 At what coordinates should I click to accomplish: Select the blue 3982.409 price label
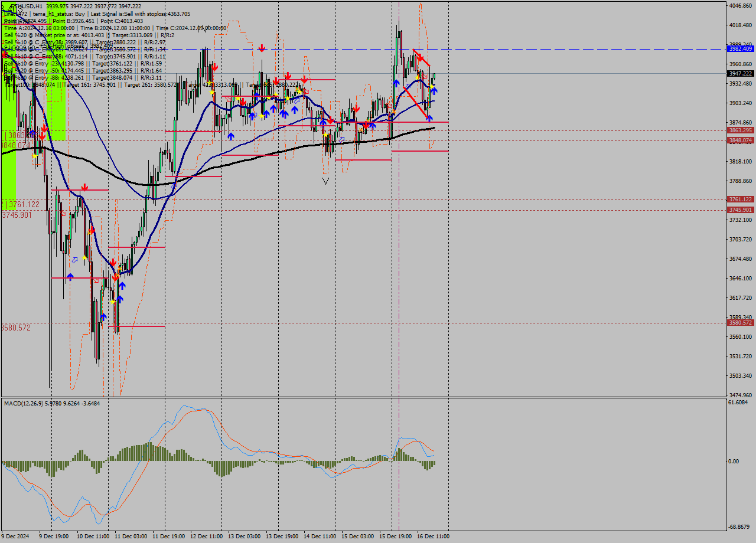click(740, 49)
